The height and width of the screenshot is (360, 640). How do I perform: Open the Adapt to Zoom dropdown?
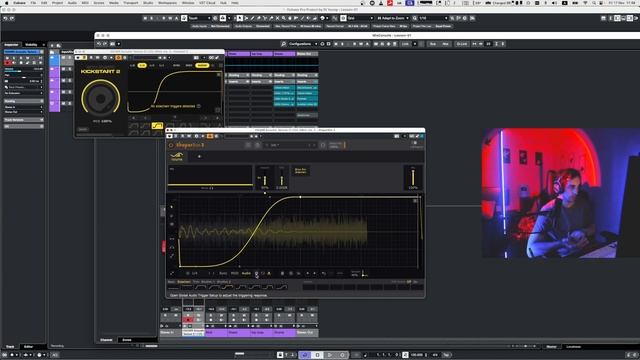pyautogui.click(x=393, y=18)
